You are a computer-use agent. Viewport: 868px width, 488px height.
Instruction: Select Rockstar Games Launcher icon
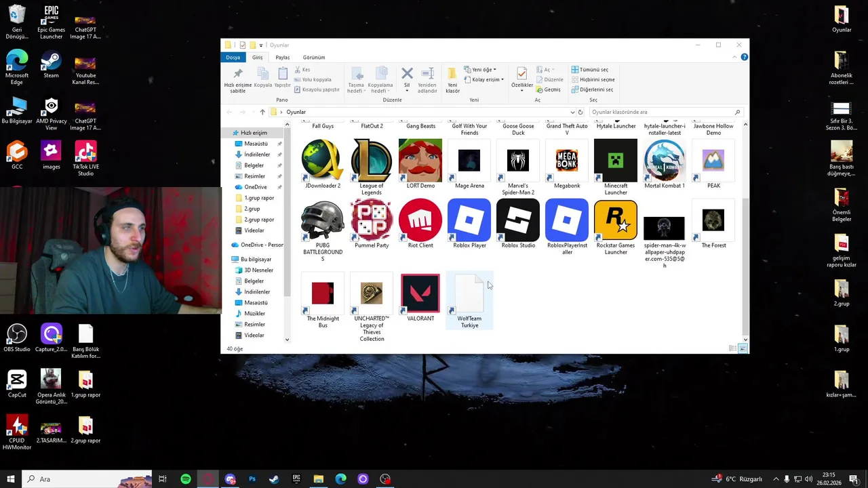pos(616,228)
